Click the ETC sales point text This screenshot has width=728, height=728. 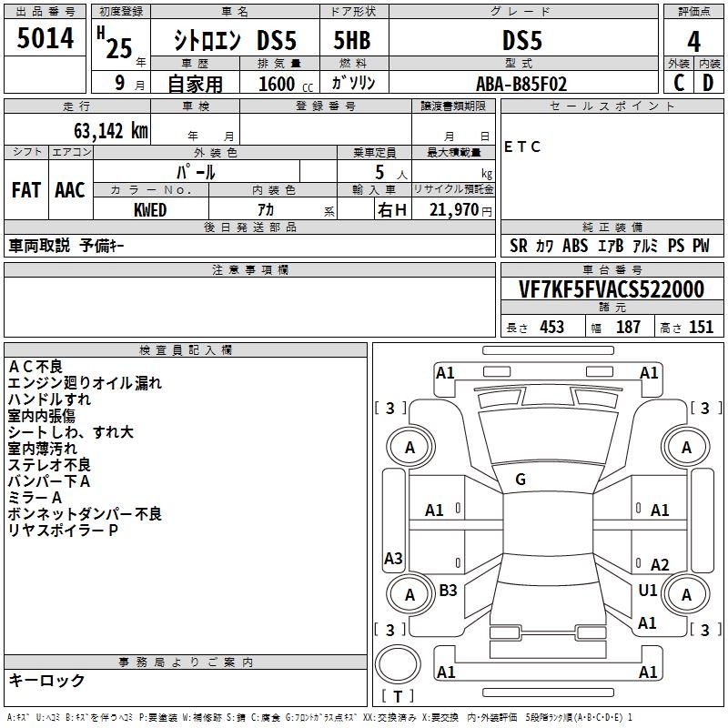click(522, 147)
